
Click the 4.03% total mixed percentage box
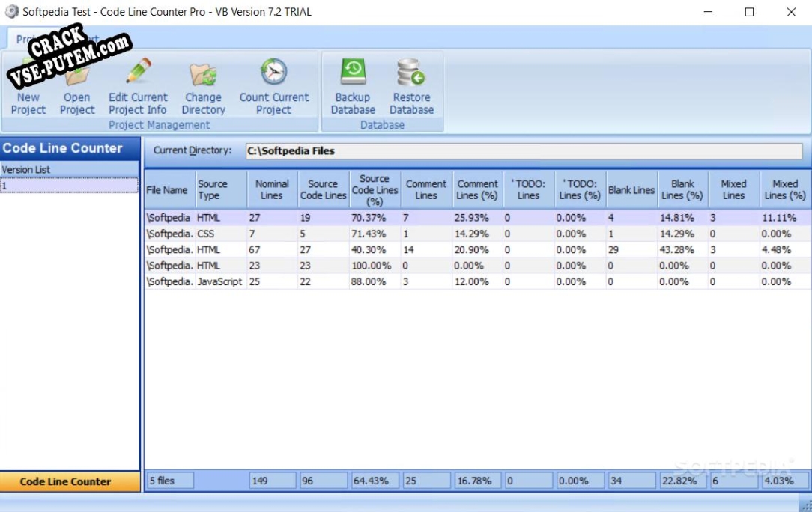point(786,481)
